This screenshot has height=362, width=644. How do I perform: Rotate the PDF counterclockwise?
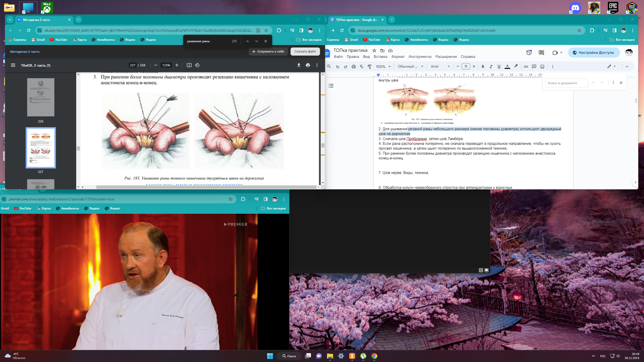[197, 65]
